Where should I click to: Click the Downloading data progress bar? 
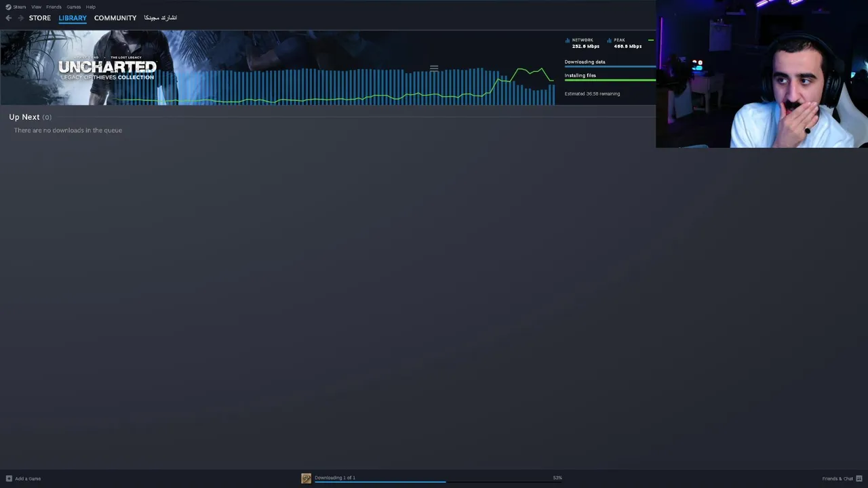tap(610, 67)
